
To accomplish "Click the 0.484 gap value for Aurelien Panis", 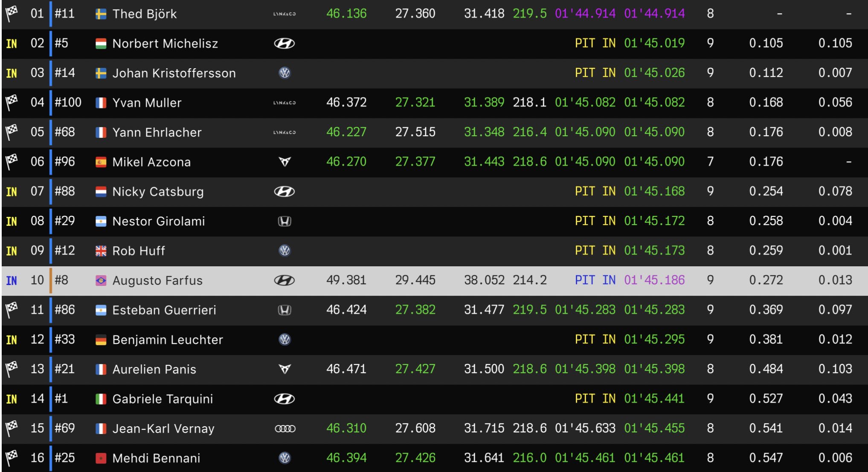I will coord(766,369).
